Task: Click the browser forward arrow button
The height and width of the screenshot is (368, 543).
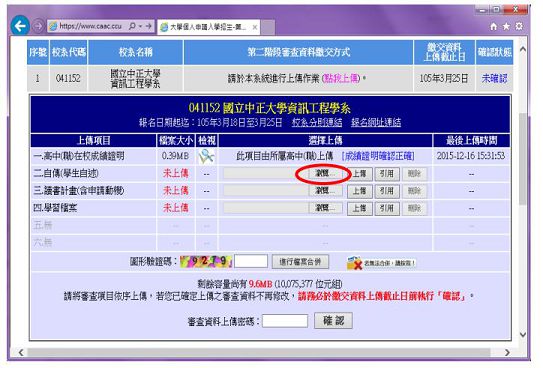Action: click(38, 26)
